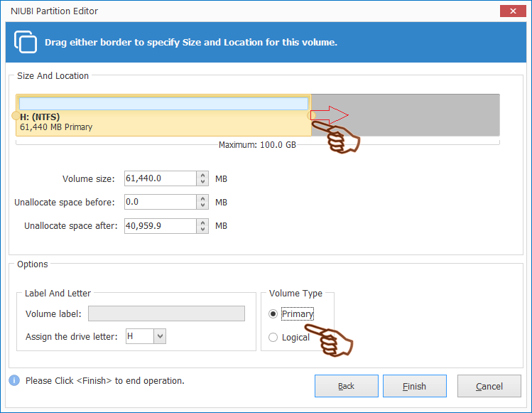
Task: Increase Volume size with up arrow
Action: [203, 176]
